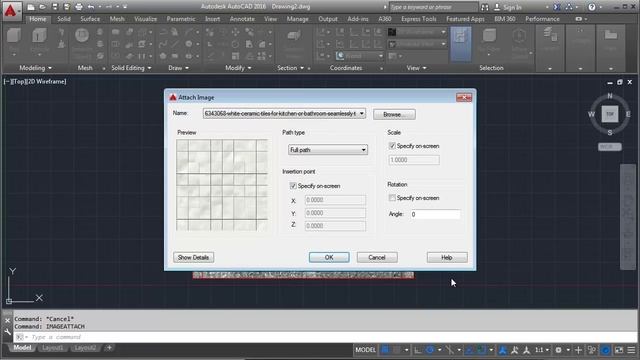Open the image Name dropdown
640x360 pixels.
coord(362,113)
